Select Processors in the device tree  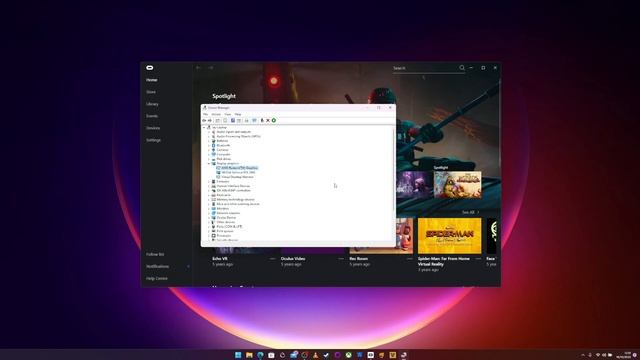224,236
